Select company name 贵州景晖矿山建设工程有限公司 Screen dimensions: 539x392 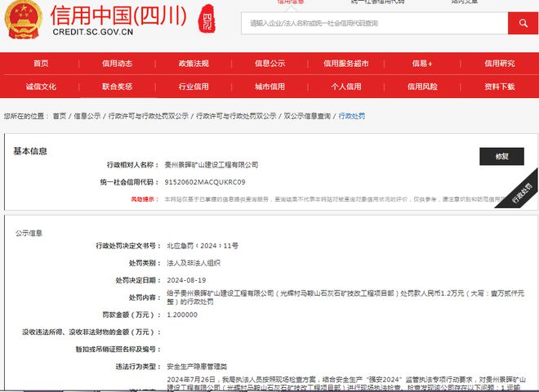click(x=212, y=165)
